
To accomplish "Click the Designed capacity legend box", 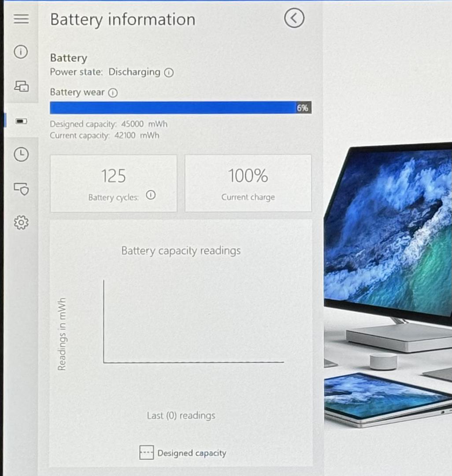I will pyautogui.click(x=146, y=453).
